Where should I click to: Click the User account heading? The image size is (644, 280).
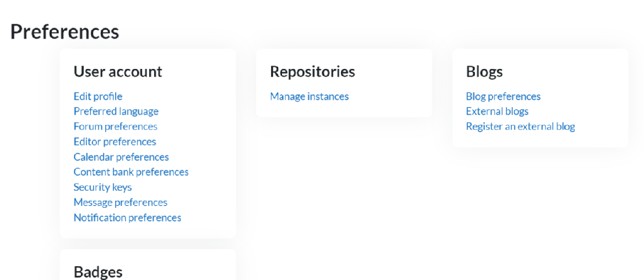click(118, 72)
